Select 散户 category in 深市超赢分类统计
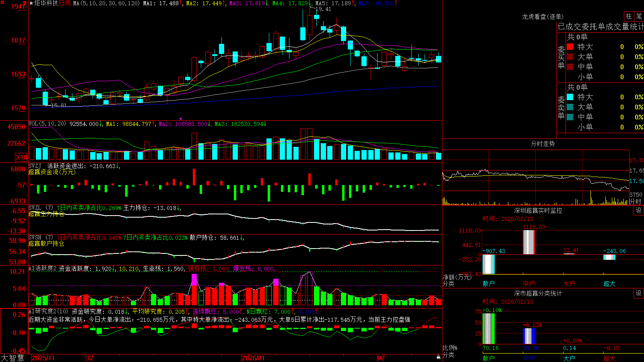This screenshot has height=362, width=644. [489, 358]
